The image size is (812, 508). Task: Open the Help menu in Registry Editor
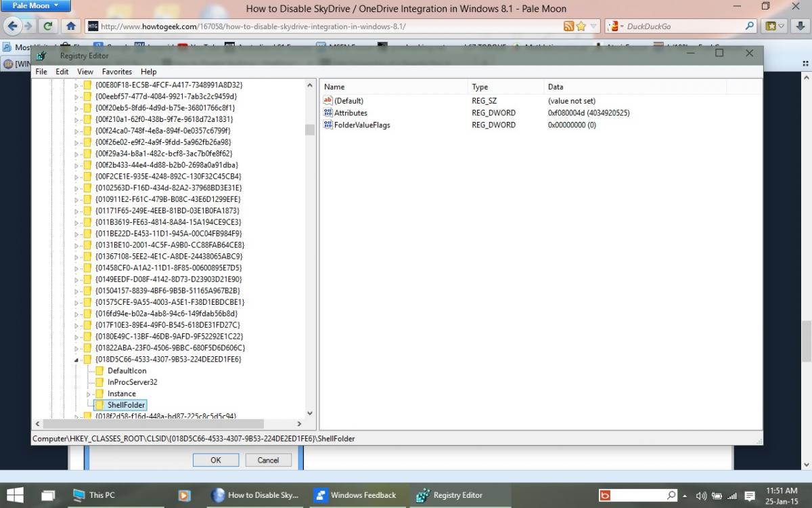(148, 71)
